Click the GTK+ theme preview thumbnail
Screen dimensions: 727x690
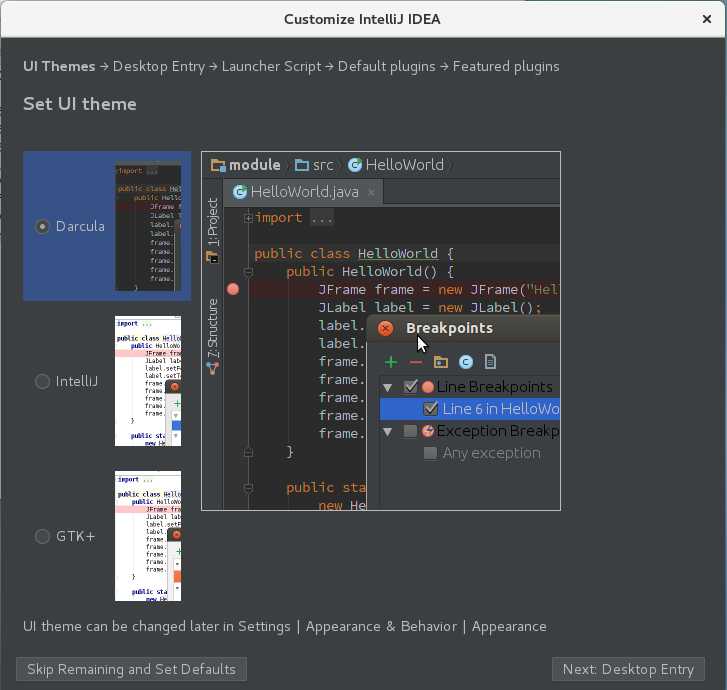(148, 537)
